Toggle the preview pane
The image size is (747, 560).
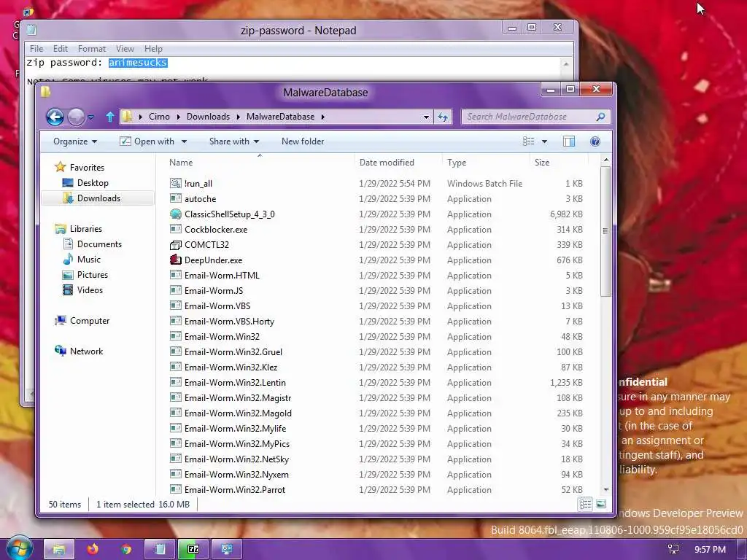[x=569, y=141]
